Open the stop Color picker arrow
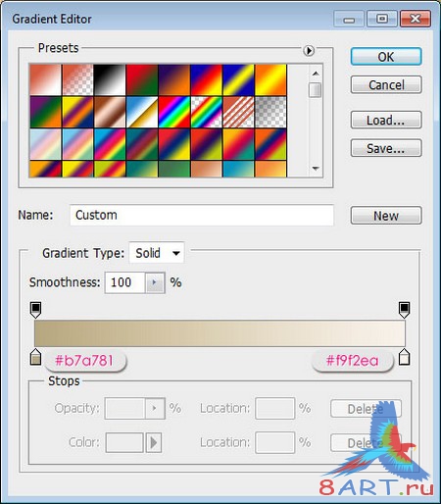This screenshot has height=504, width=441. pyautogui.click(x=154, y=442)
